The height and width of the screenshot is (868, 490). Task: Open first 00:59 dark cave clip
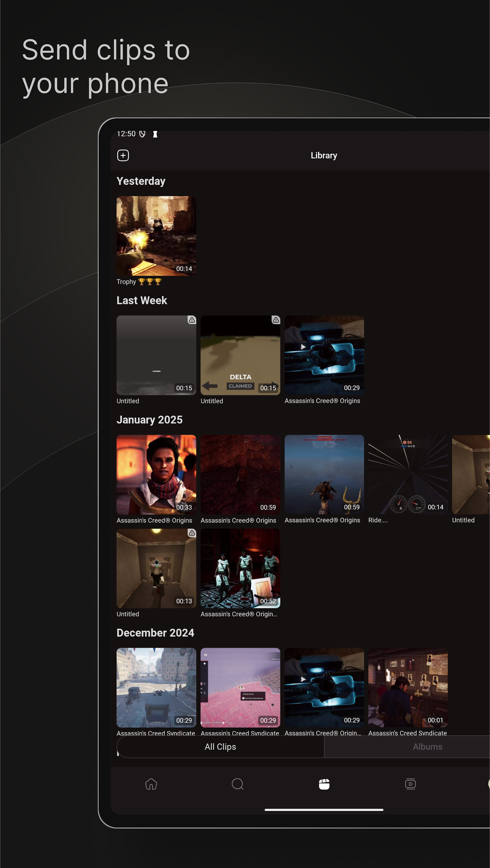pyautogui.click(x=240, y=475)
